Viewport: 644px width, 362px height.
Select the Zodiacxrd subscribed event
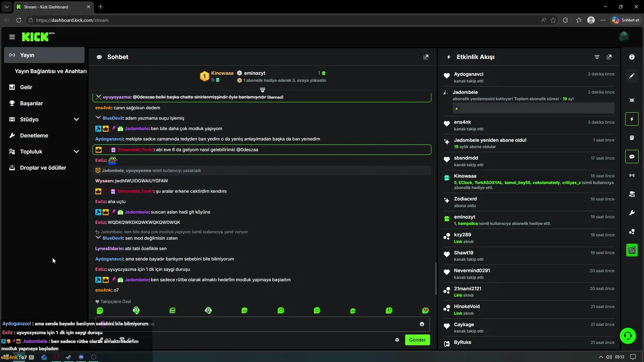pos(528,202)
